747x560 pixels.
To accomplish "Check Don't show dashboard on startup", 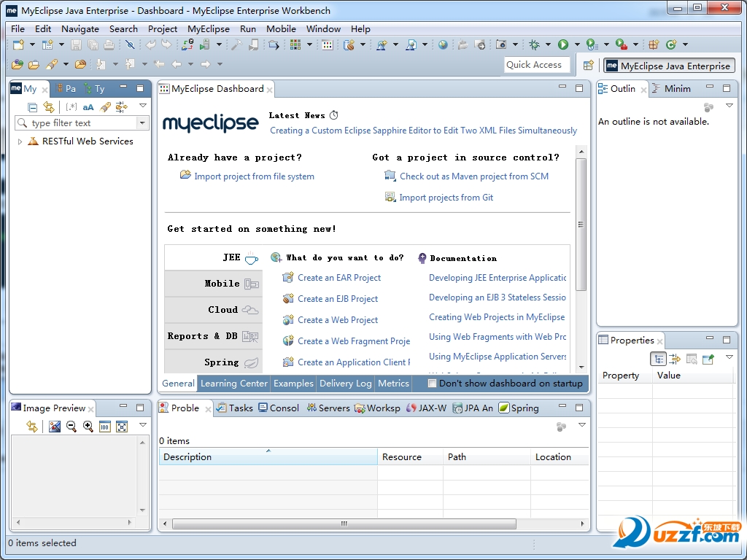I will point(432,383).
